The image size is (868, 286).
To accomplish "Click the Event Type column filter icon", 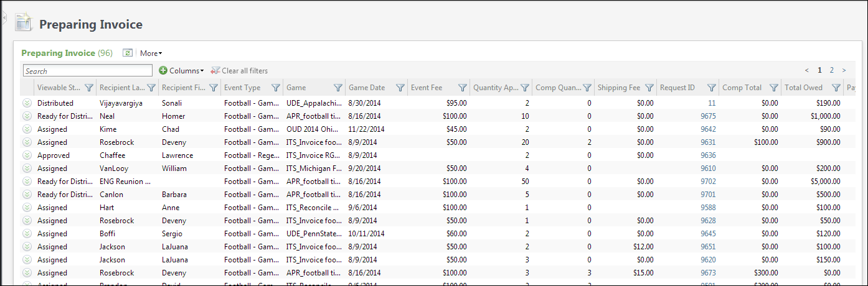I will tap(276, 88).
